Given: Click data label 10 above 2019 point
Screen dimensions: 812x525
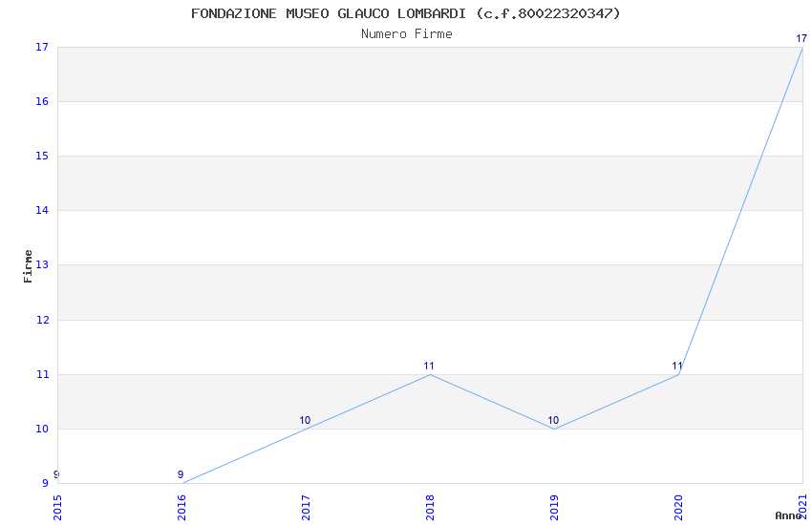Looking at the screenshot, I should [553, 420].
